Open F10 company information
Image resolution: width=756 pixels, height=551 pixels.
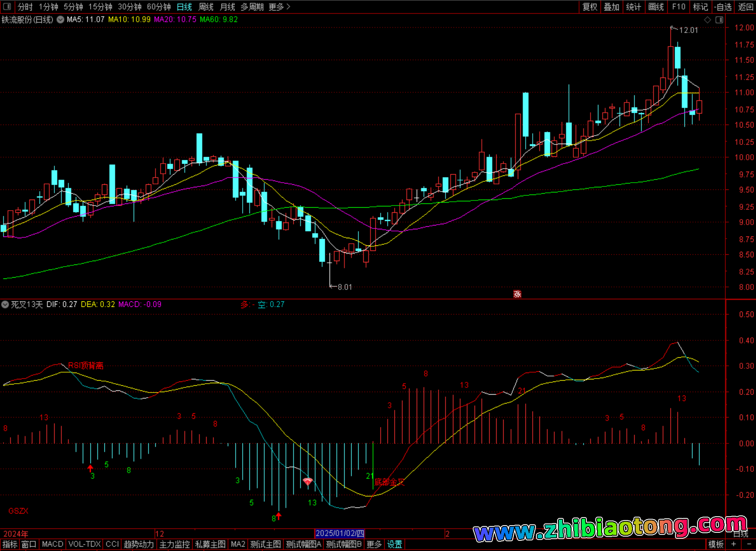pos(678,7)
